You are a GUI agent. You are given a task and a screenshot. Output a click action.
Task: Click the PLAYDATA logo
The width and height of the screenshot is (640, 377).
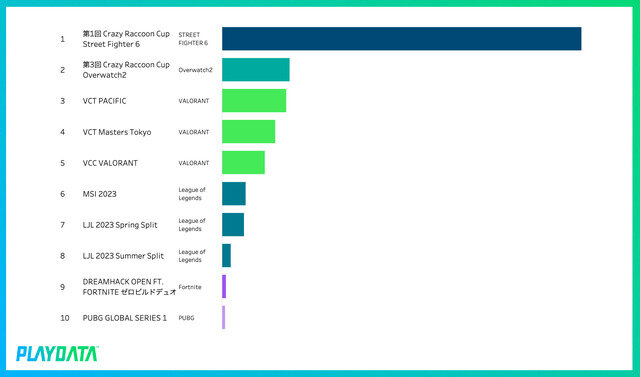57,354
